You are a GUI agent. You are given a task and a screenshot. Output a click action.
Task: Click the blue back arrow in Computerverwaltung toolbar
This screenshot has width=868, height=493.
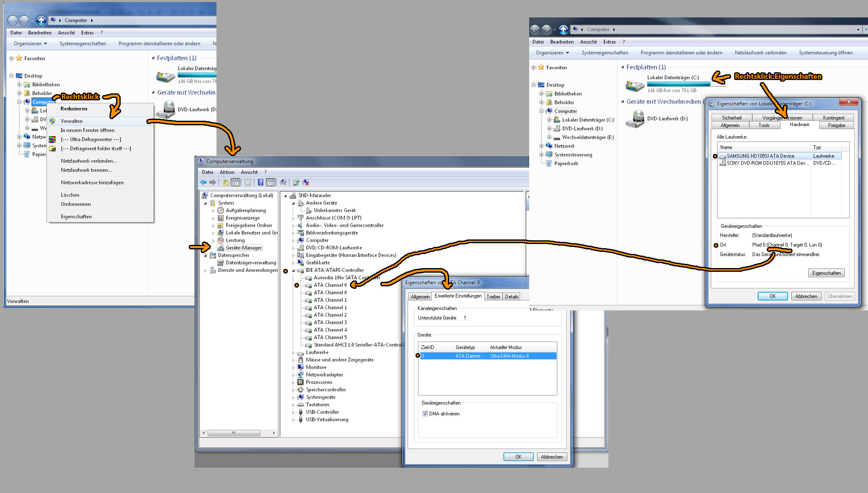coord(203,182)
